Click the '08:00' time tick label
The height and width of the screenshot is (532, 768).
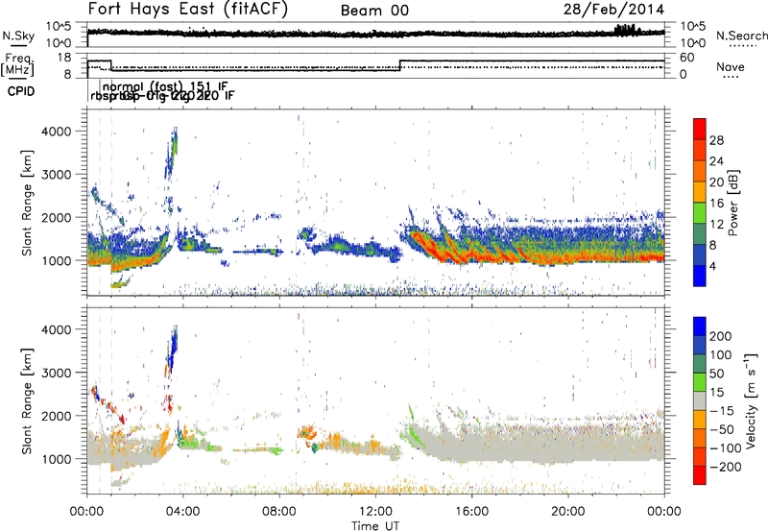[279, 512]
